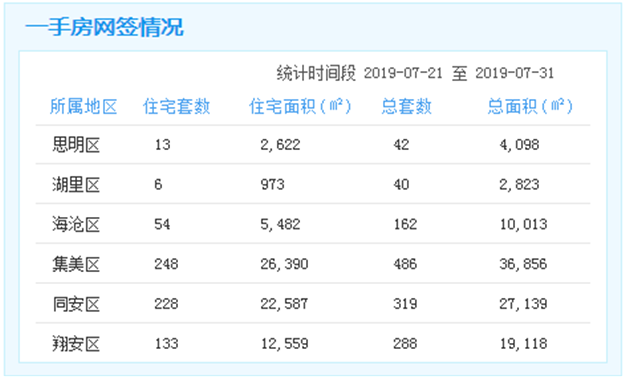Click 海沧区 住宅套数 value 54
Image resolution: width=625 pixels, height=378 pixels.
point(162,224)
